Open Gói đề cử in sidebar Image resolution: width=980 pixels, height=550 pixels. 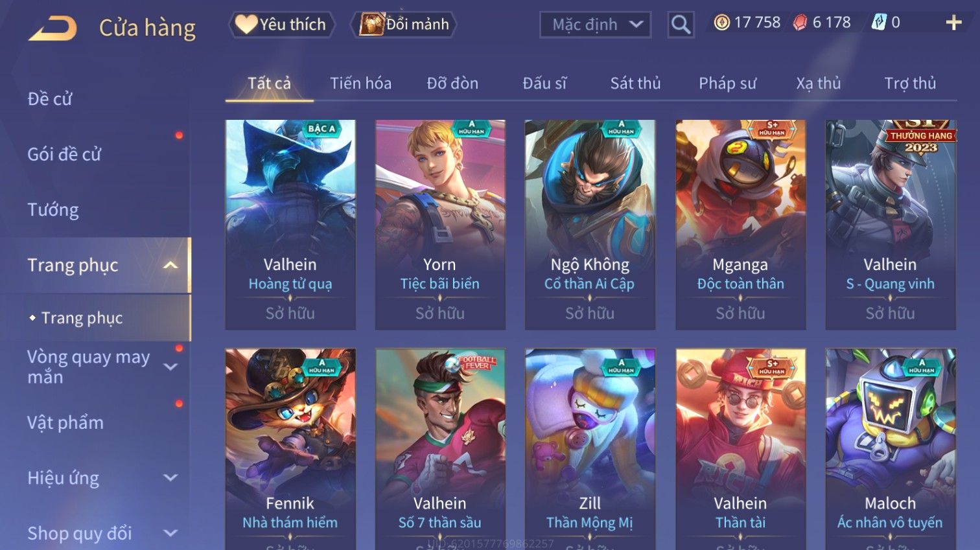(x=64, y=154)
